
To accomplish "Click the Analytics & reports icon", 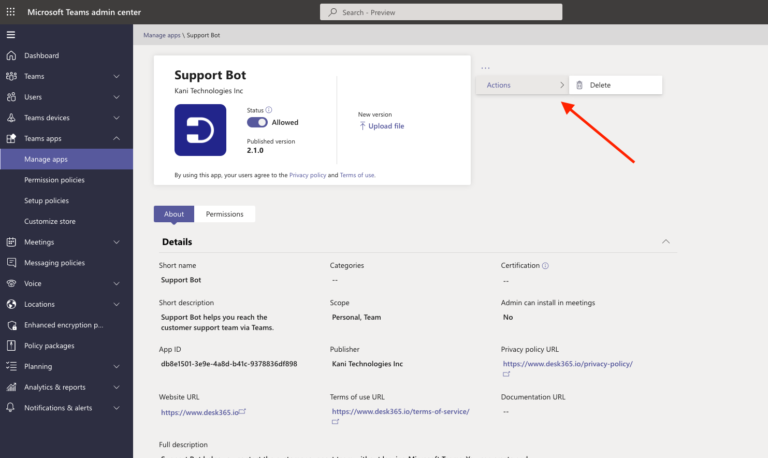I will click(11, 387).
